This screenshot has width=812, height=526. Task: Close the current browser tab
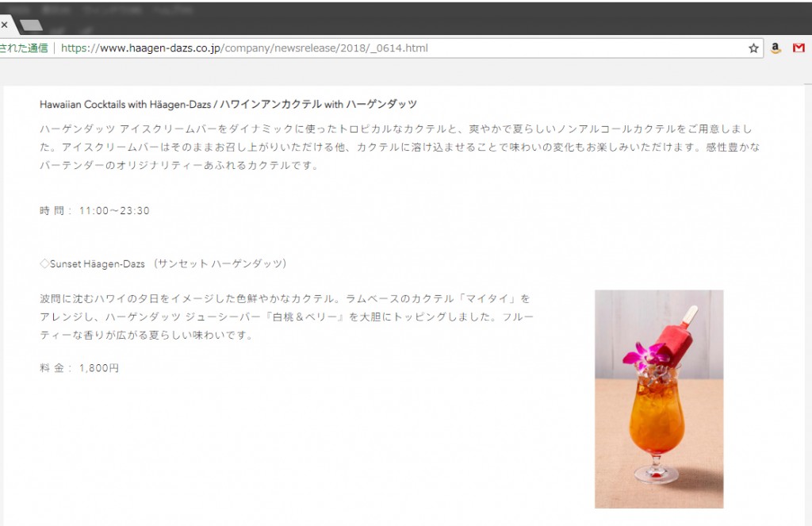[4, 25]
